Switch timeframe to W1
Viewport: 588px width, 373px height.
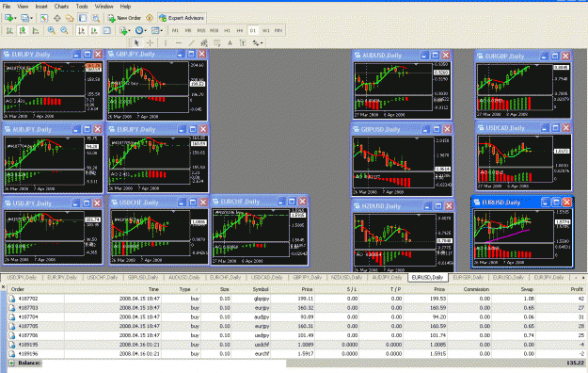click(x=266, y=31)
